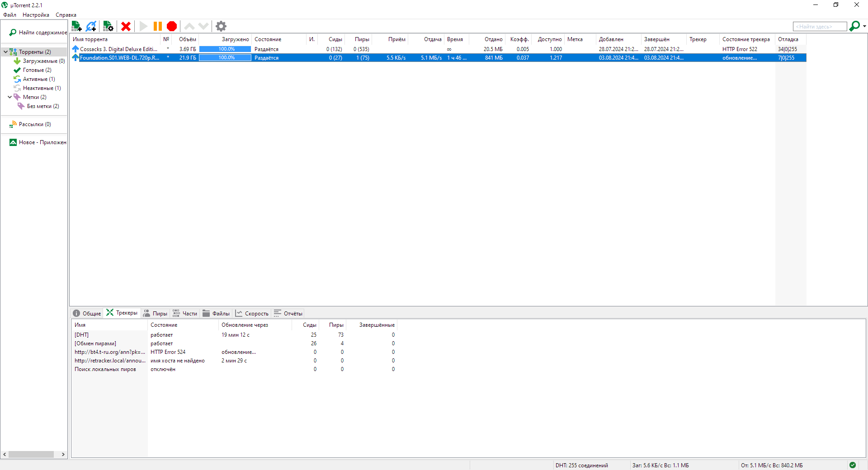Viewport: 868px width, 470px height.
Task: Sort by 'Коэфф.' column header
Action: (x=519, y=39)
